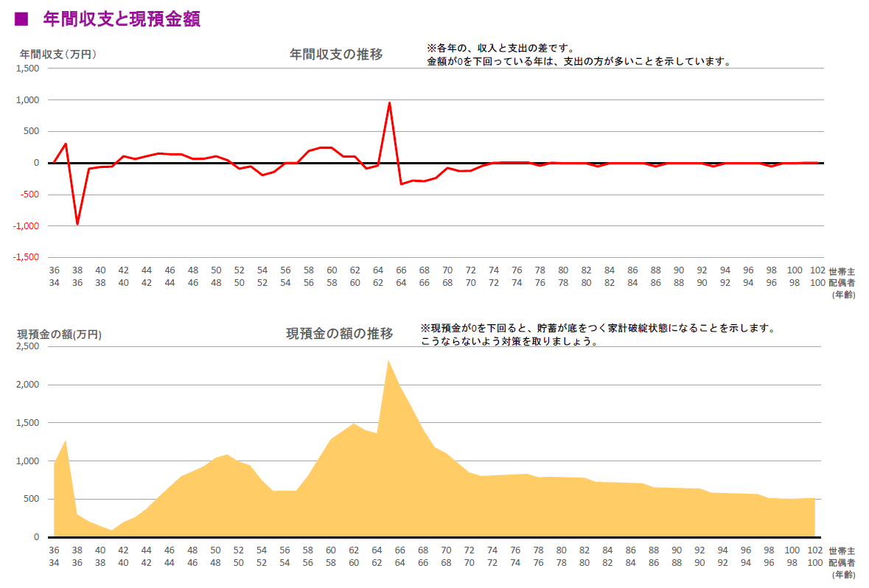This screenshot has width=869, height=588.
Task: Click the yellow area peak around age 65
Action: tap(389, 361)
